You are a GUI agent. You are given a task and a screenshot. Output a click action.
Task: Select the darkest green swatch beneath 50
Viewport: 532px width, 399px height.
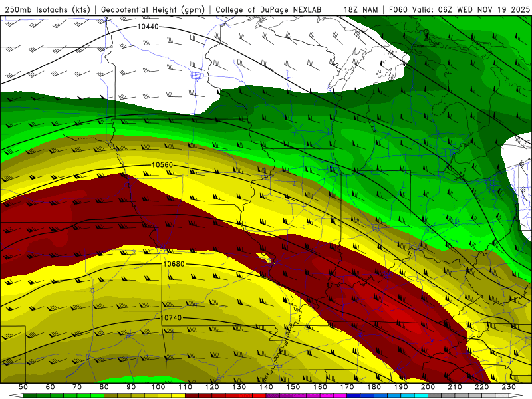click(30, 396)
